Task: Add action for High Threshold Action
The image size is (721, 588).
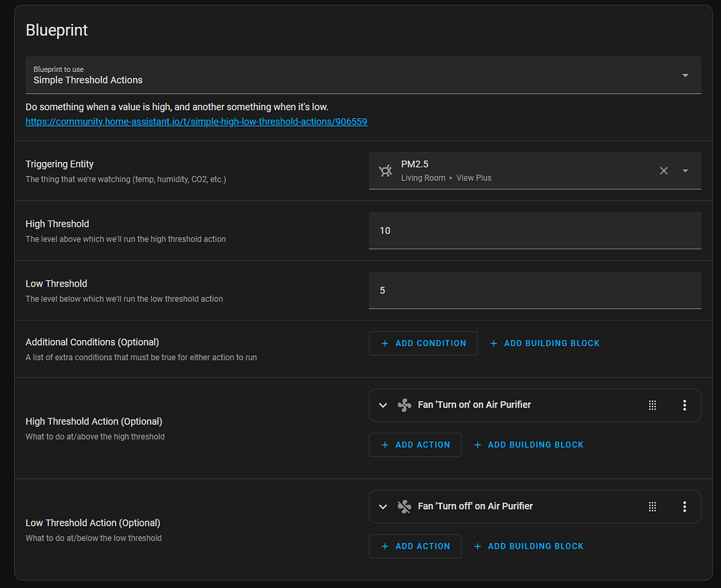Action: pos(415,445)
